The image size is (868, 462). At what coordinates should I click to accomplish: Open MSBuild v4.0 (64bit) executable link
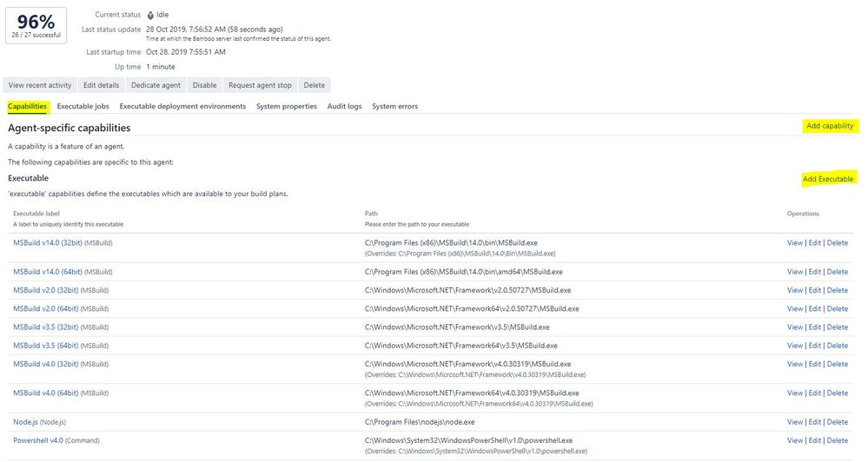tap(46, 393)
